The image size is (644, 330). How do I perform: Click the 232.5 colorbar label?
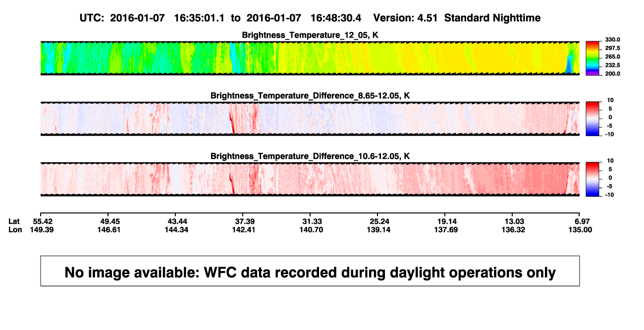coord(612,65)
